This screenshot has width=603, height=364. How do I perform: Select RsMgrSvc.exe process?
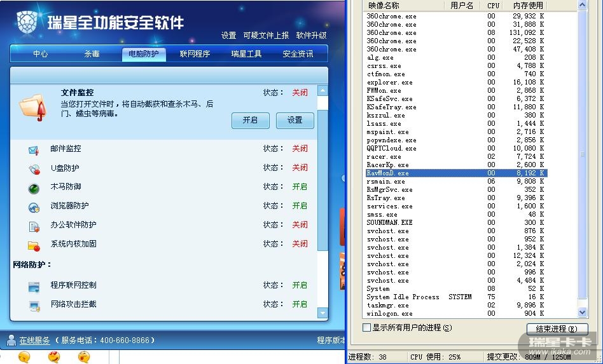(455, 190)
